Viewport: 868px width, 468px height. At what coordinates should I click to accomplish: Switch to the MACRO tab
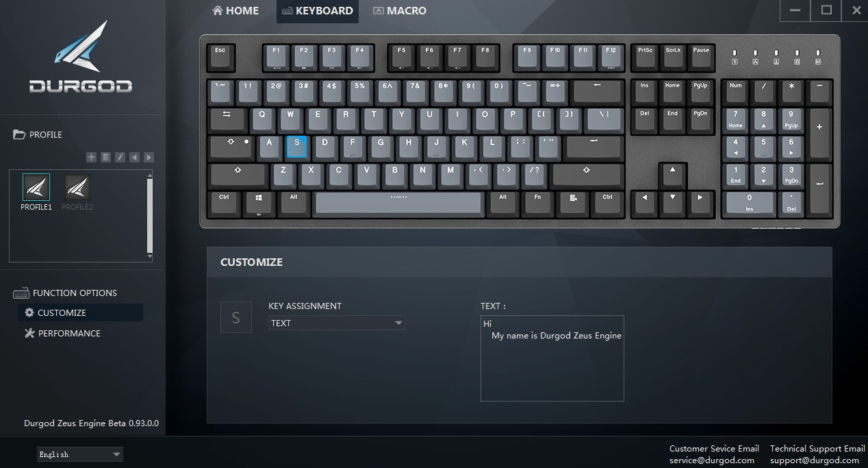[399, 11]
